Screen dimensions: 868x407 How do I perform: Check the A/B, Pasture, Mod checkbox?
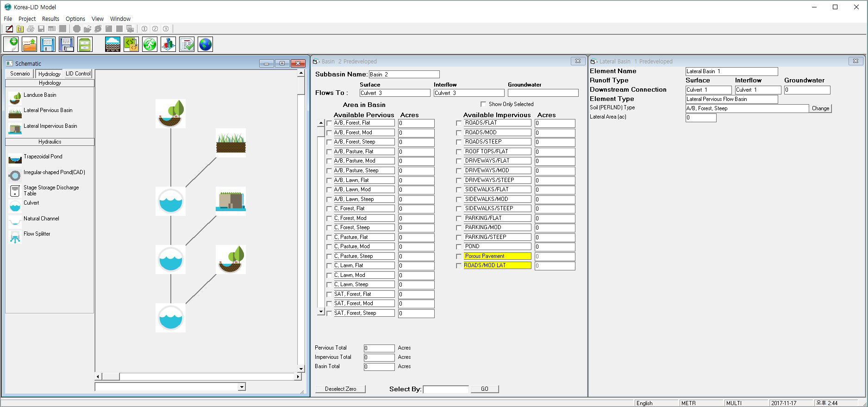pyautogui.click(x=330, y=161)
